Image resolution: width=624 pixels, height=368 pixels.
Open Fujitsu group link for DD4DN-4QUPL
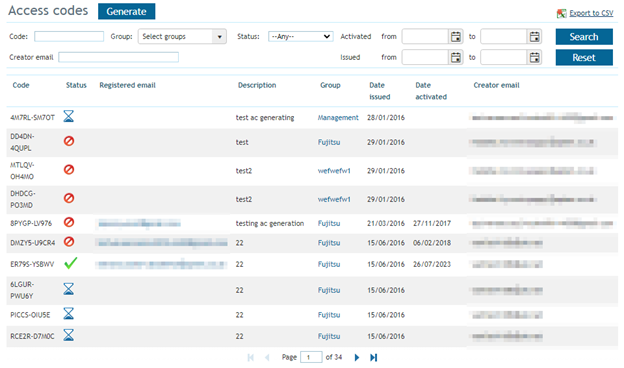(x=329, y=142)
